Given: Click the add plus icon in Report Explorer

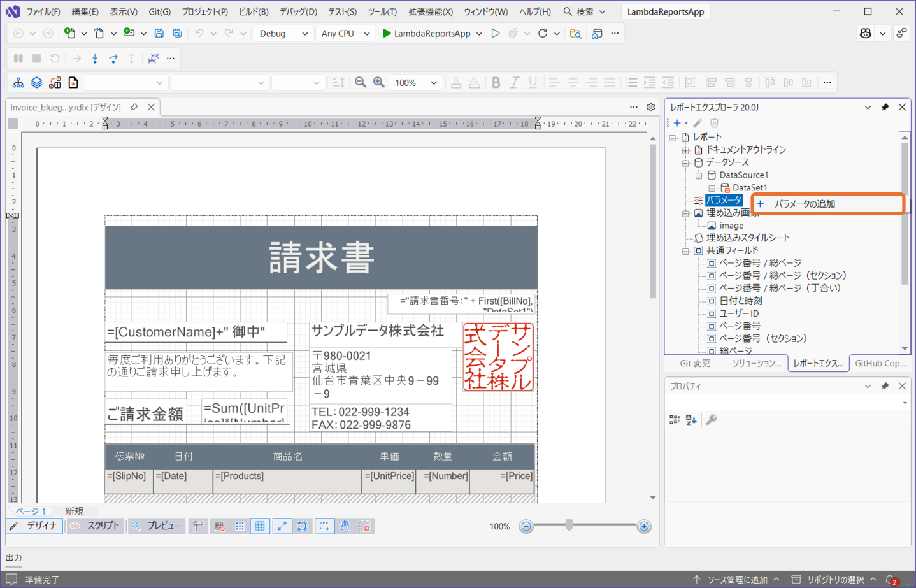Looking at the screenshot, I should point(677,123).
